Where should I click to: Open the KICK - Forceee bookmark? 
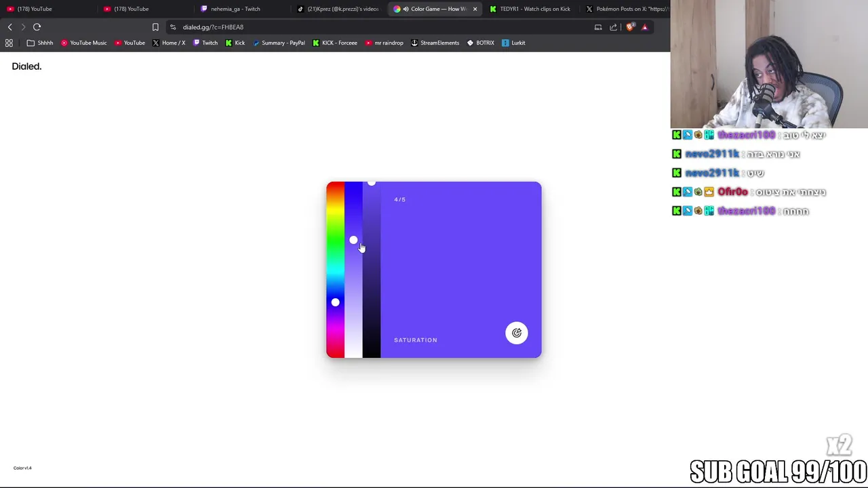coord(335,43)
